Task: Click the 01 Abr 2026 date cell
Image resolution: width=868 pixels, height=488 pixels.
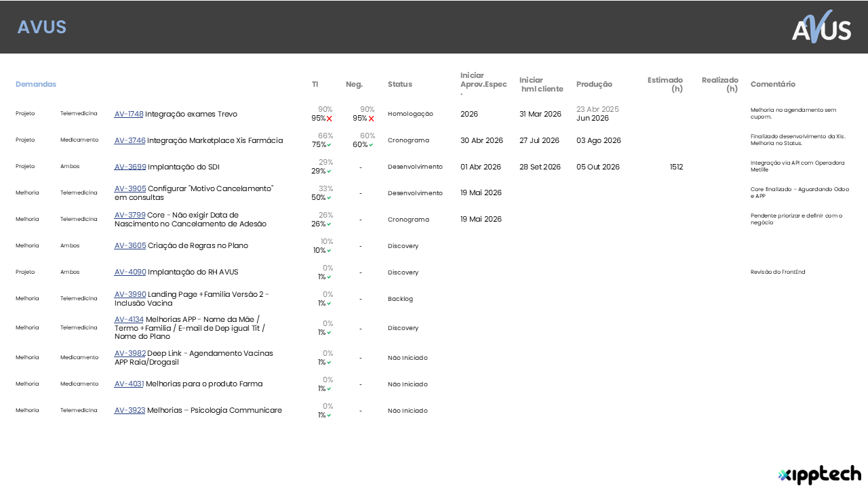Action: pyautogui.click(x=481, y=167)
